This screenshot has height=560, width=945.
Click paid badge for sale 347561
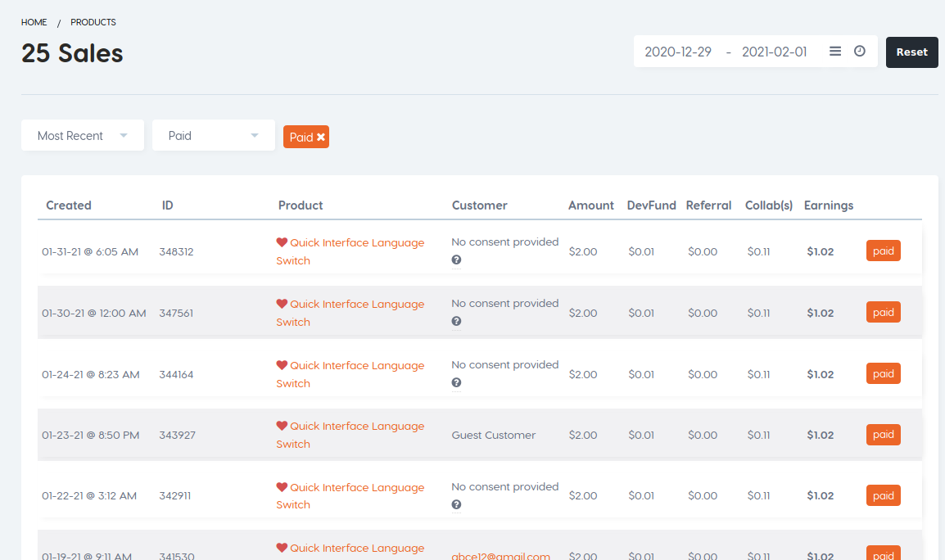tap(883, 312)
